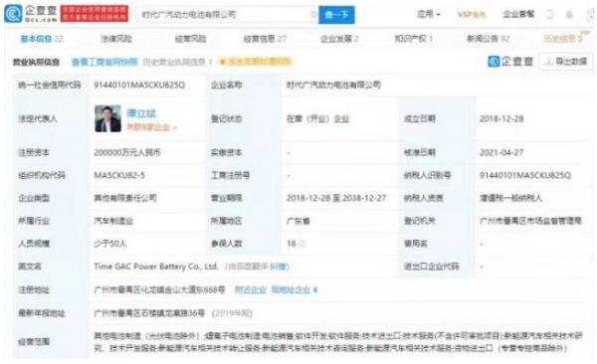Image resolution: width=597 pixels, height=364 pixels.
Task: Click registered address 广州市番禺区化龙镇金山大道东668号
Action: (159, 290)
